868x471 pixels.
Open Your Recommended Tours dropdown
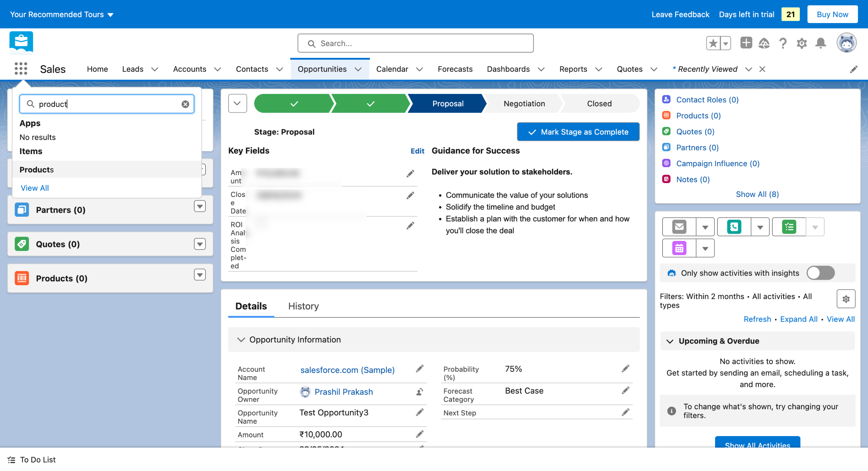point(62,14)
